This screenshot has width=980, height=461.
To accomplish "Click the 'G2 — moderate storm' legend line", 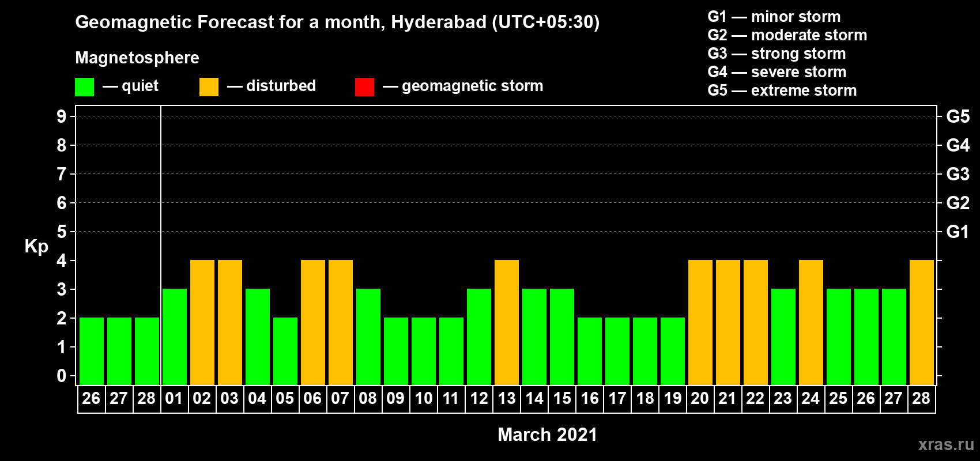I will point(787,35).
